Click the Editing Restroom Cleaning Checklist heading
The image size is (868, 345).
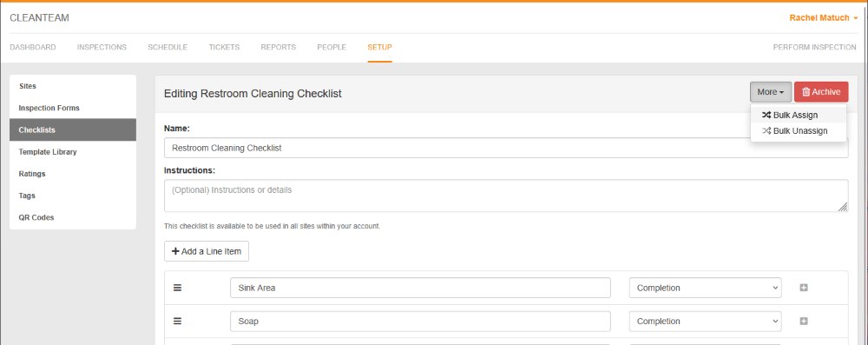click(253, 94)
